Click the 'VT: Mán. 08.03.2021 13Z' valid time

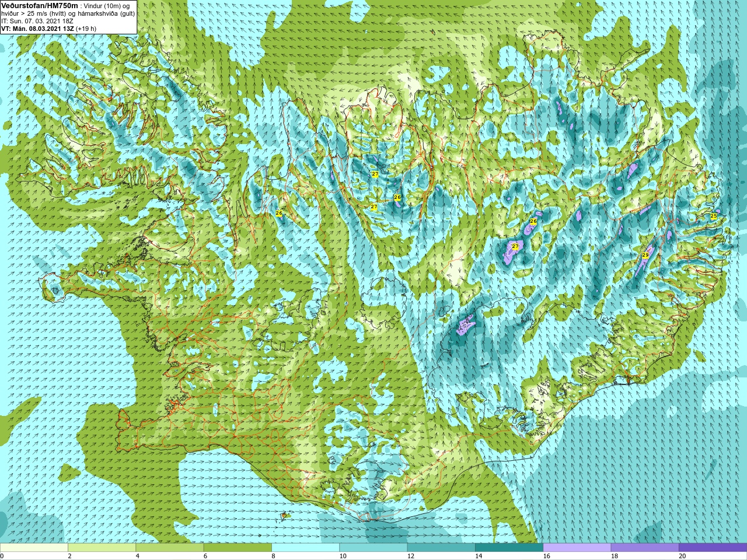[37, 28]
